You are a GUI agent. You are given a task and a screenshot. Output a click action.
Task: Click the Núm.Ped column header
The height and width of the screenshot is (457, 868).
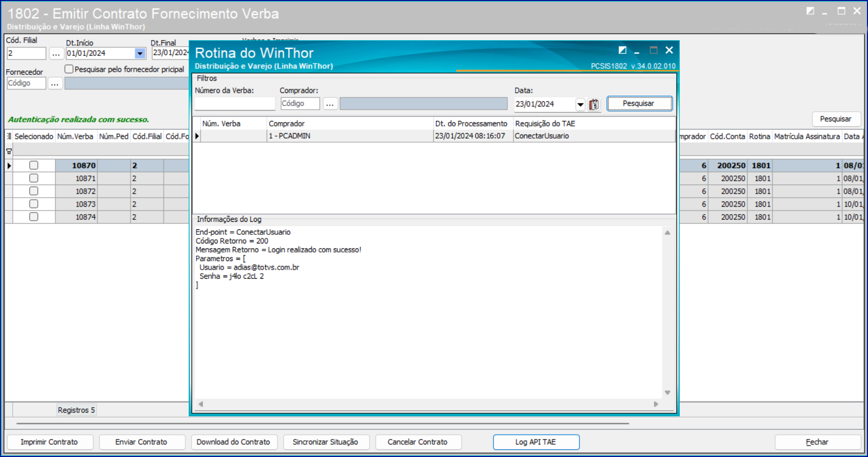[114, 136]
